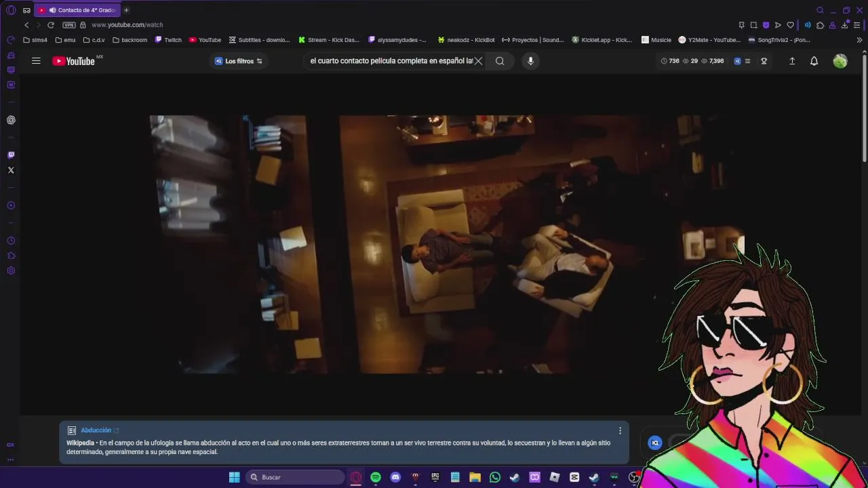Click the Buscar taskbar search box
Screen dimensions: 868x488
[x=295, y=477]
